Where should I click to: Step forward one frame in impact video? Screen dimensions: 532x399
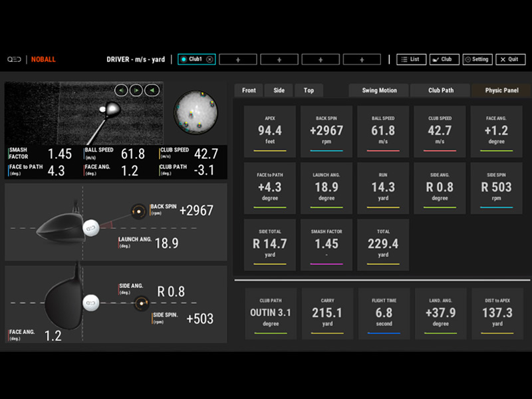[x=136, y=90]
